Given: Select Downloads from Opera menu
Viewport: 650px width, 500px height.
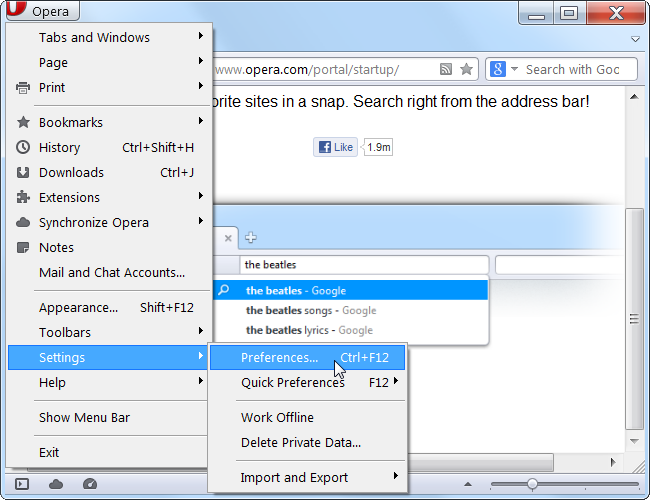Looking at the screenshot, I should pos(110,172).
